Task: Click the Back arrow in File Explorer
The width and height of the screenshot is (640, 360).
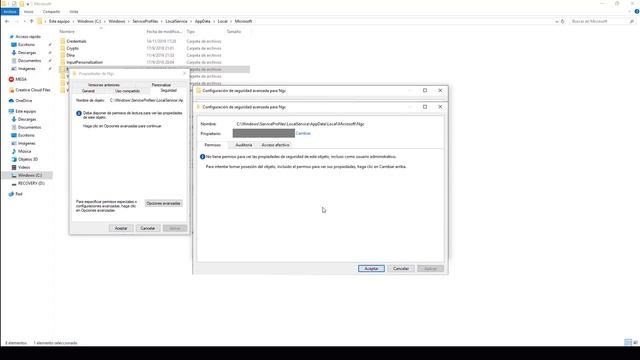Action: 7,21
